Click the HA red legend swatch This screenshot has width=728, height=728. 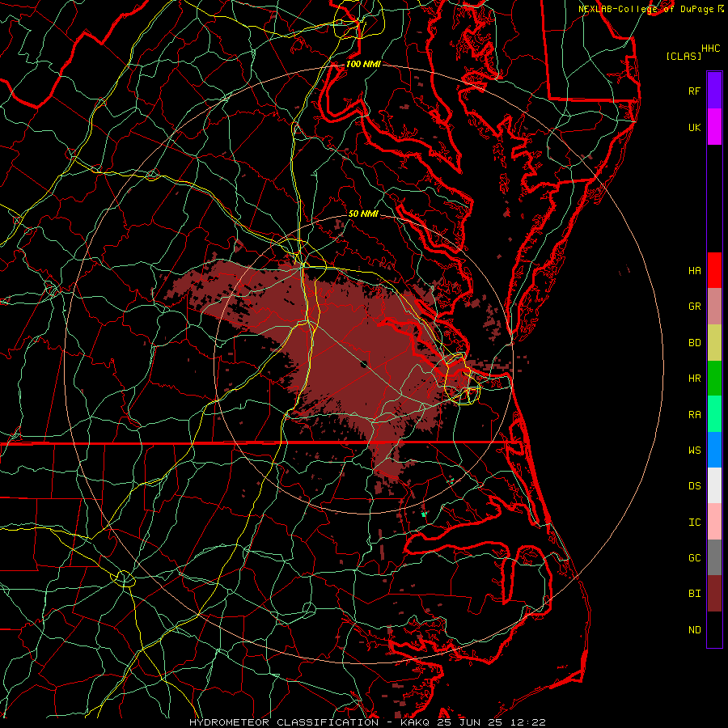pos(714,270)
